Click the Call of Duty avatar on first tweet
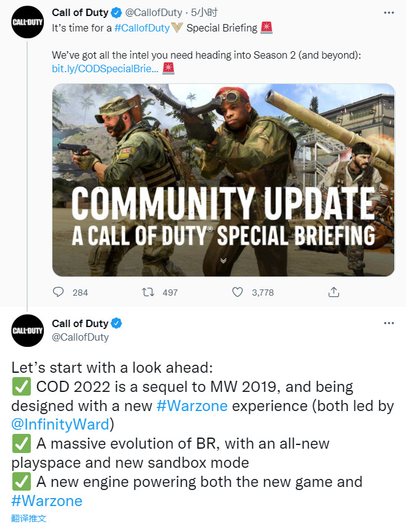406x532 pixels. [28, 22]
